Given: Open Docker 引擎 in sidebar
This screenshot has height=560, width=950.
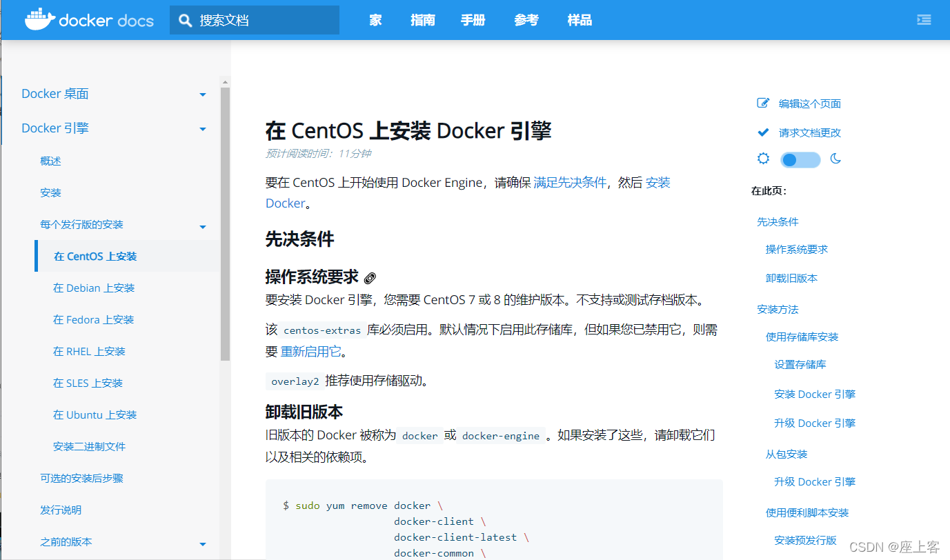Looking at the screenshot, I should (55, 128).
